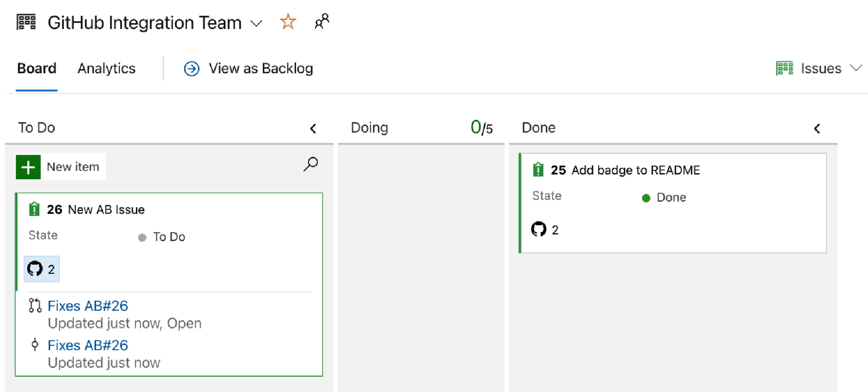This screenshot has width=868, height=392.
Task: Click the New item button label
Action: point(73,167)
